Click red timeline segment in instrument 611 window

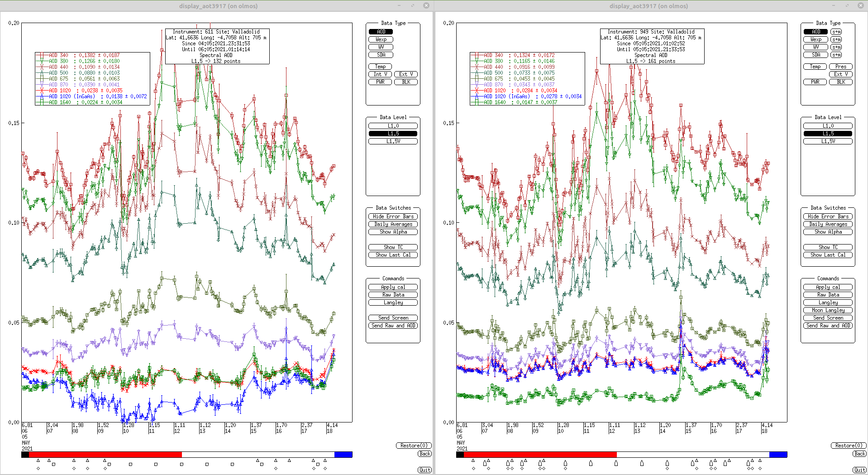tap(105, 454)
